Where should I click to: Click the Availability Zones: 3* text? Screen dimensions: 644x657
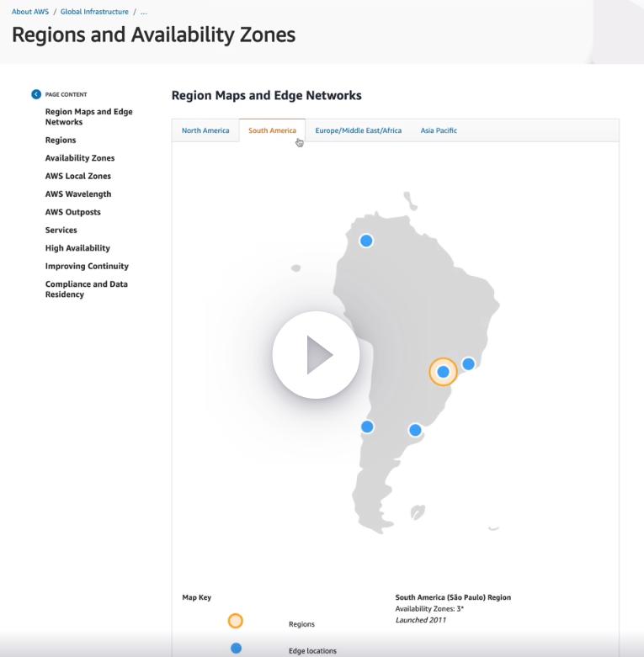(x=429, y=608)
